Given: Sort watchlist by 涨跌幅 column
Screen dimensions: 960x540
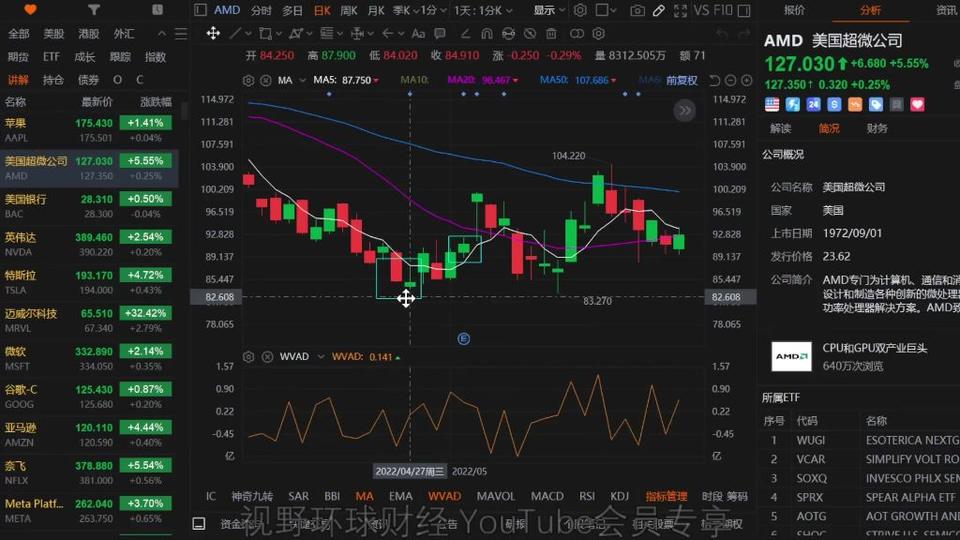Looking at the screenshot, I should (156, 102).
